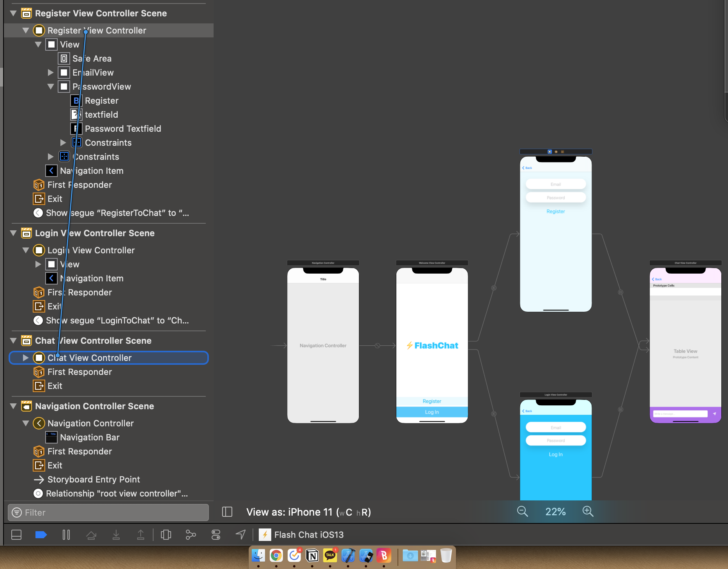
Task: Click the Log In button on the welcome screen
Action: [431, 412]
